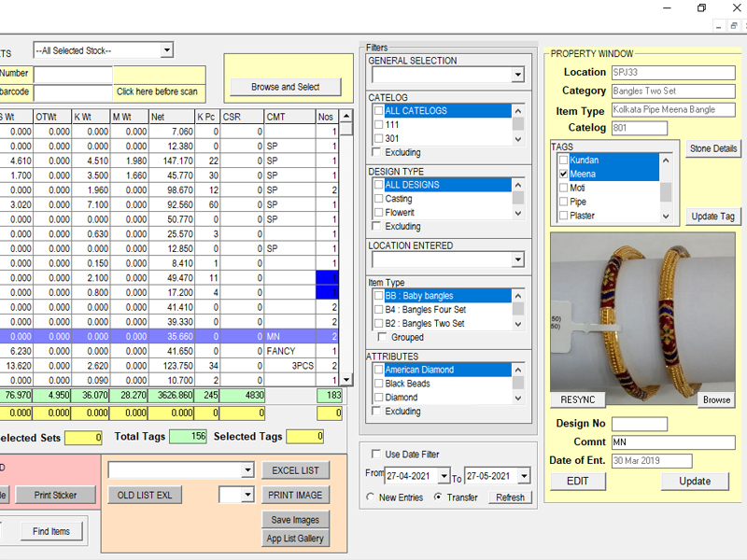Click the highlighted MN row cell
Viewport: 747px width, 560px height.
[289, 336]
